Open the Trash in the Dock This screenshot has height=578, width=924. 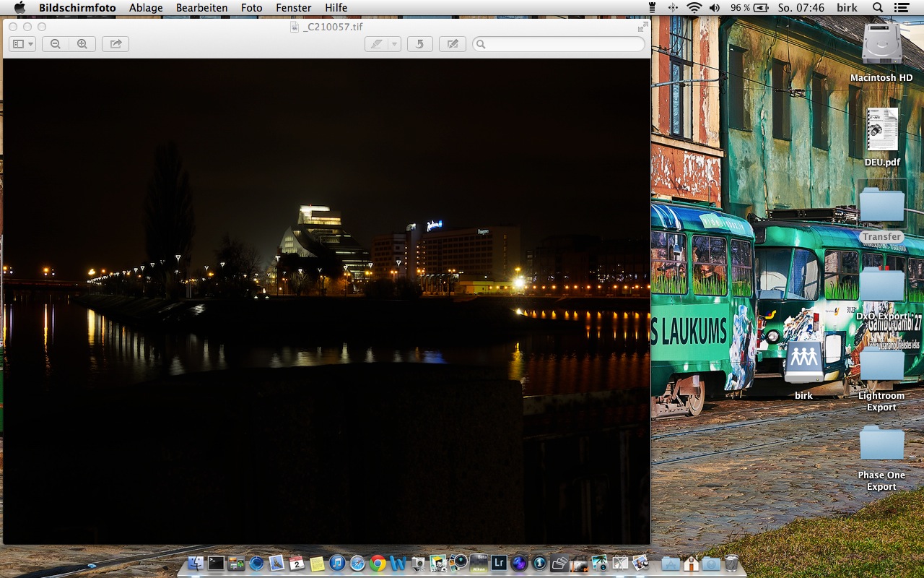coord(731,563)
